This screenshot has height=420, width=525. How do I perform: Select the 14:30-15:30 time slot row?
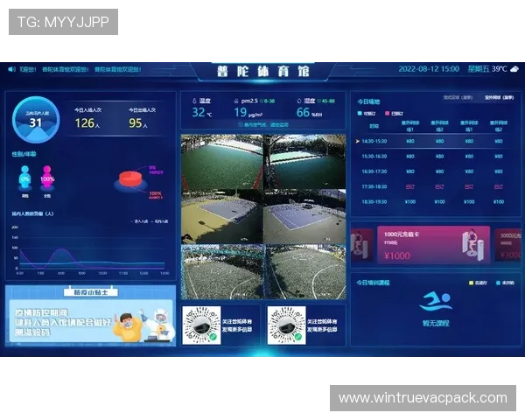point(381,140)
